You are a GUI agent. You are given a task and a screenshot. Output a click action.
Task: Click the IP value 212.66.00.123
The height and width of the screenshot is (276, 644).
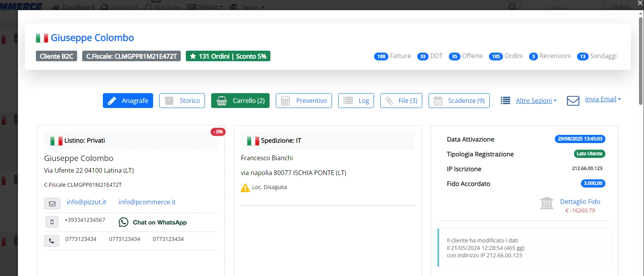(587, 168)
